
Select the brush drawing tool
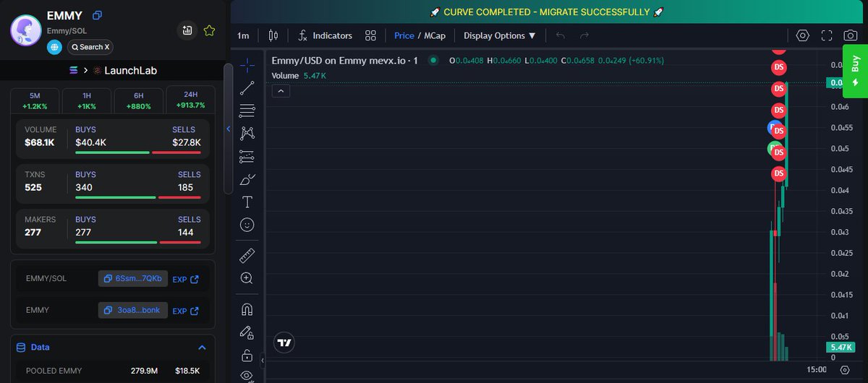pyautogui.click(x=247, y=179)
